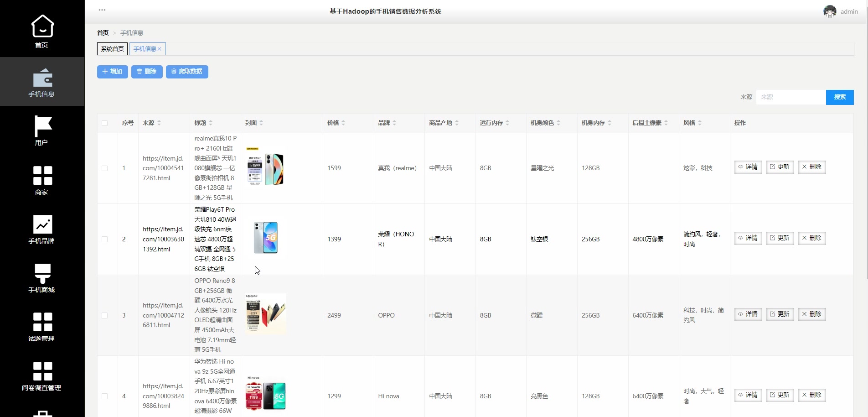Check the checkbox for row 4
Viewport: 868px width, 417px height.
pyautogui.click(x=105, y=396)
